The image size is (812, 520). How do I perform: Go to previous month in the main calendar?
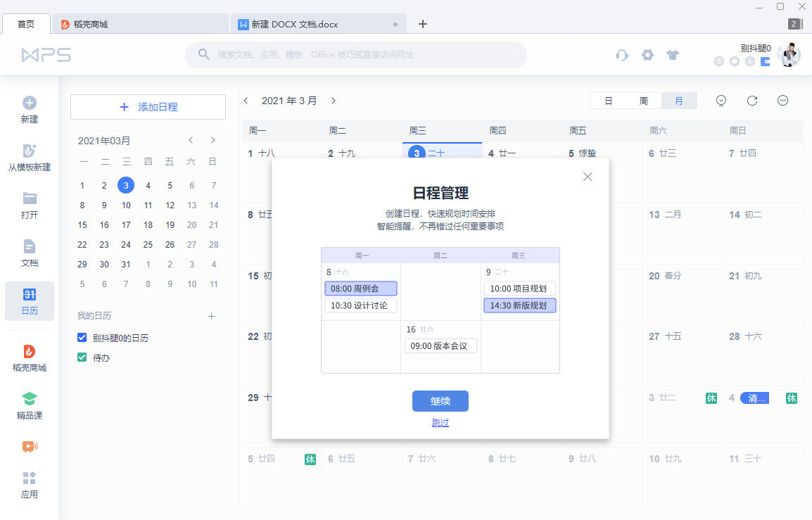point(246,101)
